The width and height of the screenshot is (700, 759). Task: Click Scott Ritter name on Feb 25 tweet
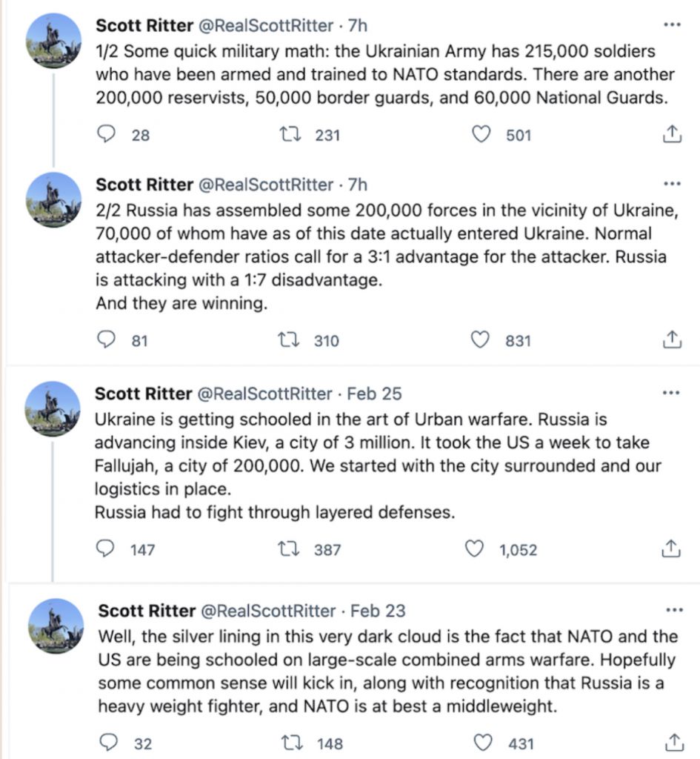(x=144, y=394)
